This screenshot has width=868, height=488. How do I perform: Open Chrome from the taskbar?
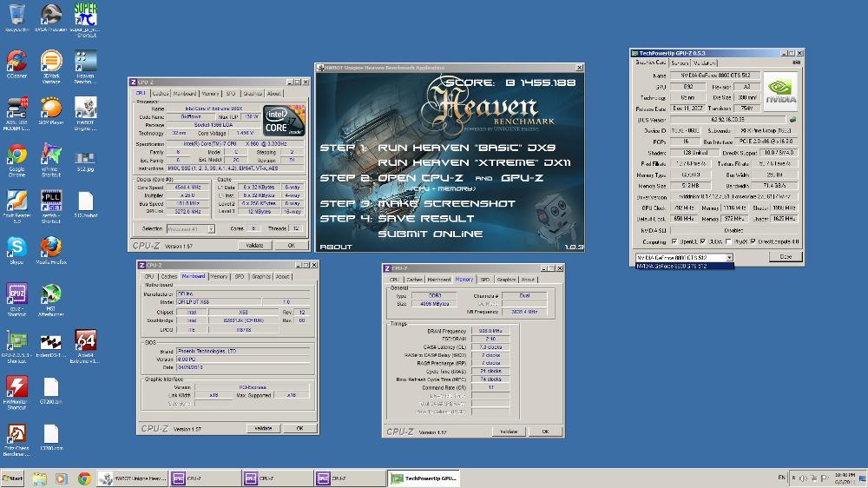click(84, 478)
